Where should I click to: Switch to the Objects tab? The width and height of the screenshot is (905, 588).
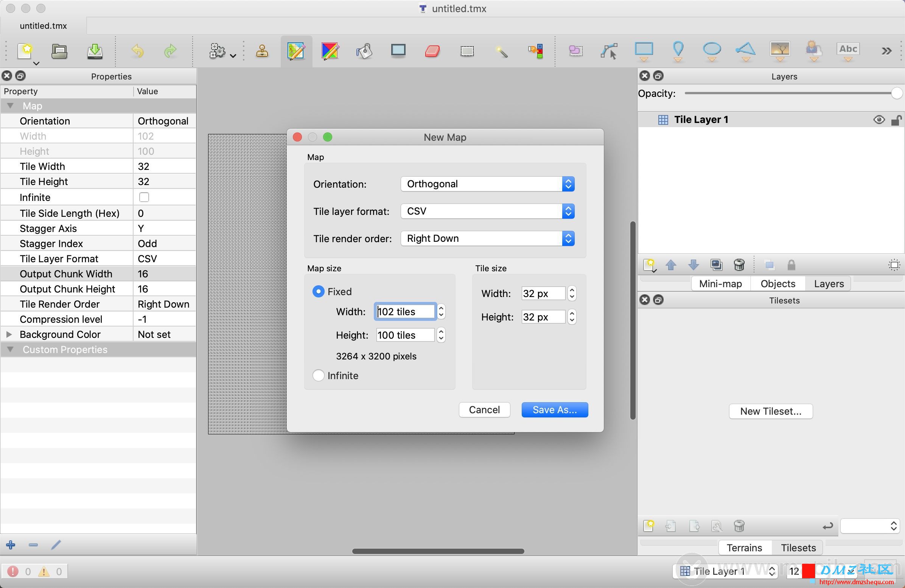777,284
